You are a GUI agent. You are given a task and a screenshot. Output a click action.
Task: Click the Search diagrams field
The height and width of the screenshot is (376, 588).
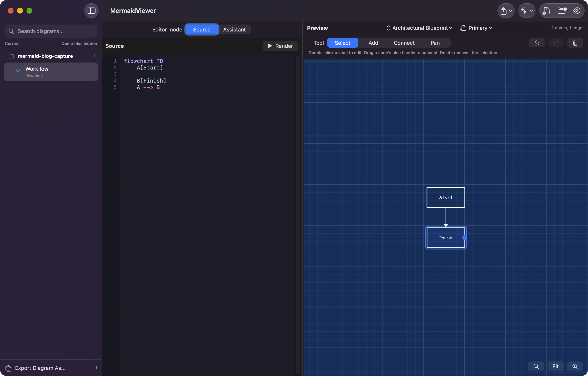click(51, 31)
